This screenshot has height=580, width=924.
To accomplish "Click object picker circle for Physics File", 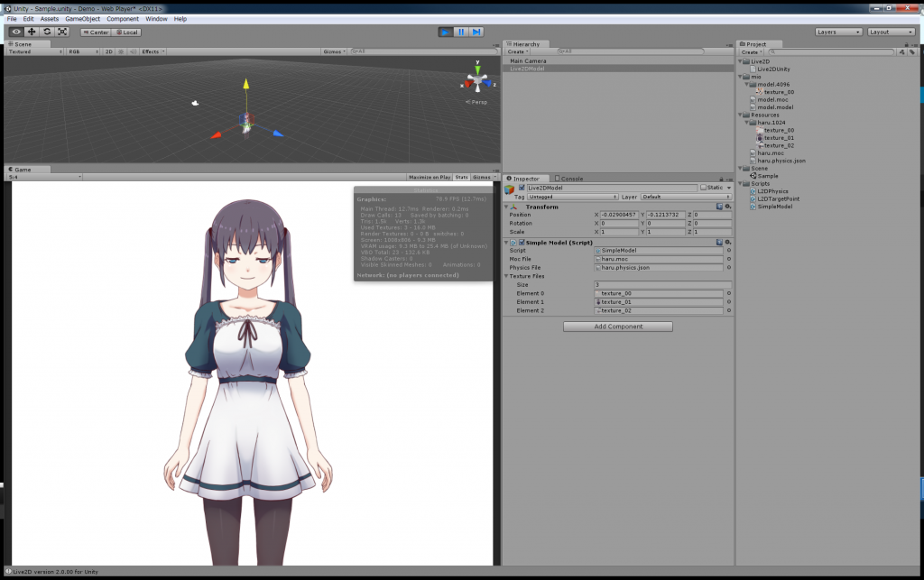I will (729, 267).
